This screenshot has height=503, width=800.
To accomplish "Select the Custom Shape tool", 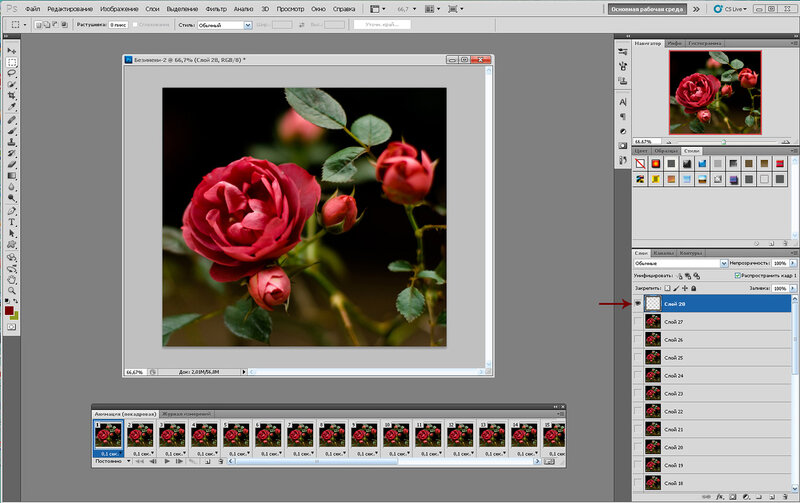I will (x=11, y=244).
